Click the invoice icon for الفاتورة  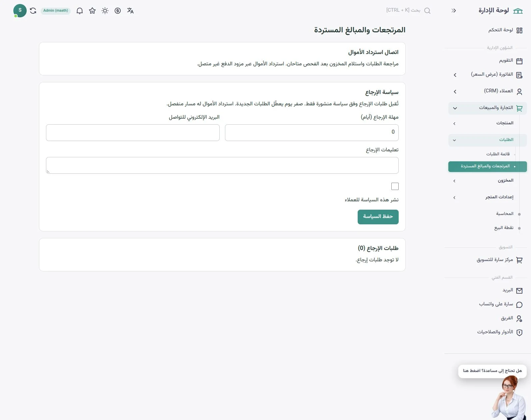[519, 75]
